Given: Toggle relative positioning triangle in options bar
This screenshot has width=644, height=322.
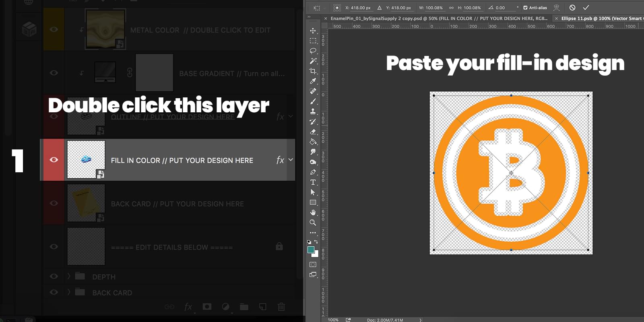Looking at the screenshot, I should click(x=379, y=8).
